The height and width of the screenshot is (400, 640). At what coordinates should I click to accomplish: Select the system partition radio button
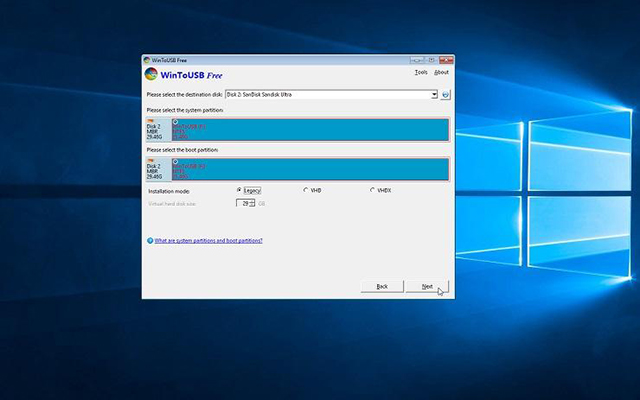point(176,121)
